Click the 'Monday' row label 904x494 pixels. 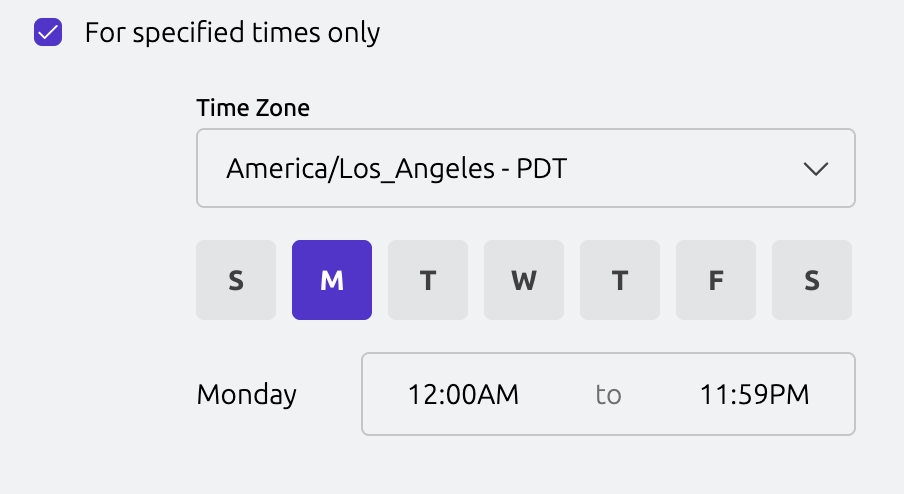(247, 394)
